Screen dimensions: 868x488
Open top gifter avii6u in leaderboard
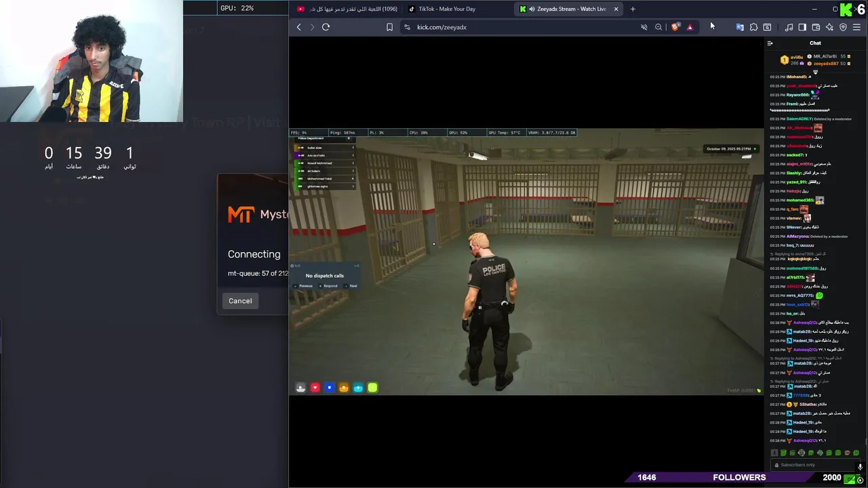tap(793, 60)
